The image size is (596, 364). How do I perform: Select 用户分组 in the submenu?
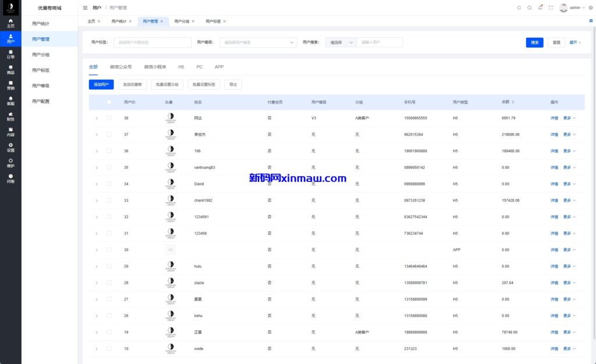pos(41,55)
